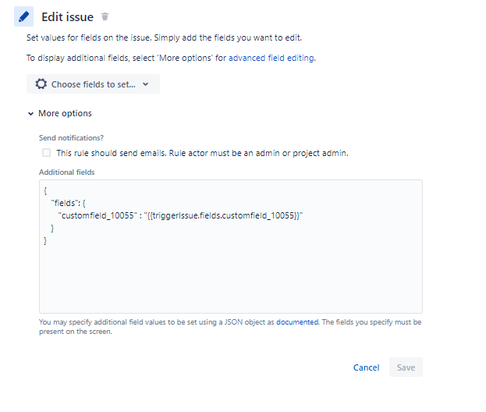Collapse the More options chevron

pyautogui.click(x=31, y=114)
